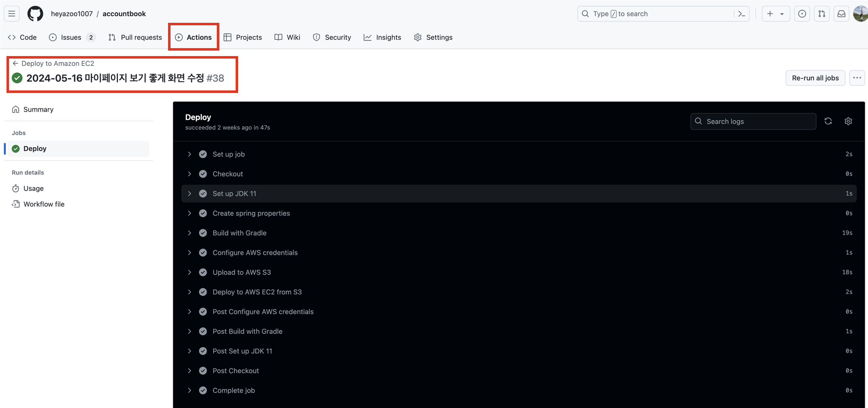The width and height of the screenshot is (868, 408).
Task: Select Summary in the left sidebar
Action: tap(38, 109)
